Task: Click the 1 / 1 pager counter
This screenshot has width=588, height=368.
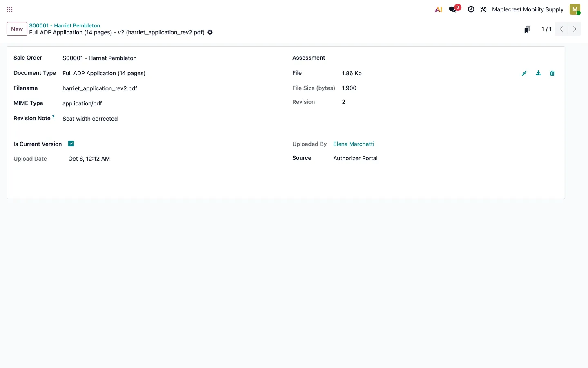Action: [x=546, y=29]
